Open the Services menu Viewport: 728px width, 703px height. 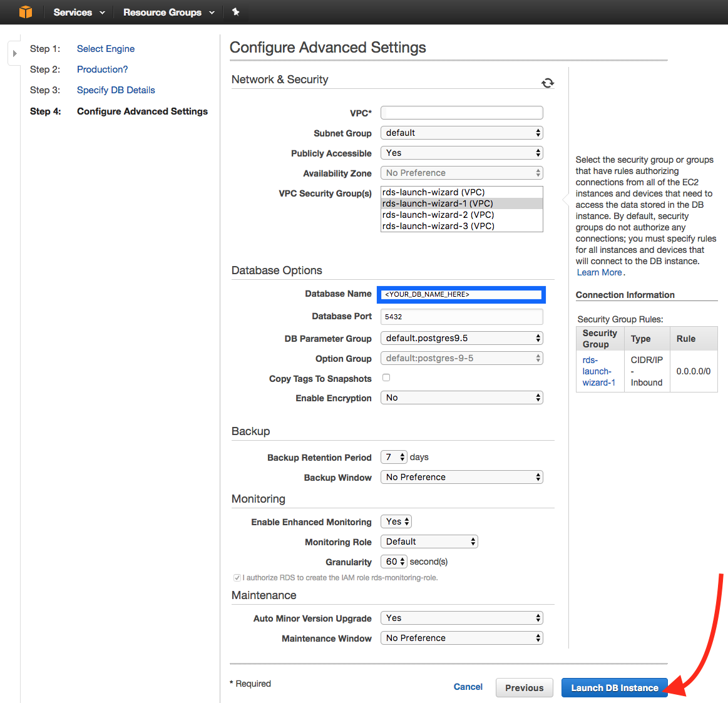pyautogui.click(x=79, y=13)
